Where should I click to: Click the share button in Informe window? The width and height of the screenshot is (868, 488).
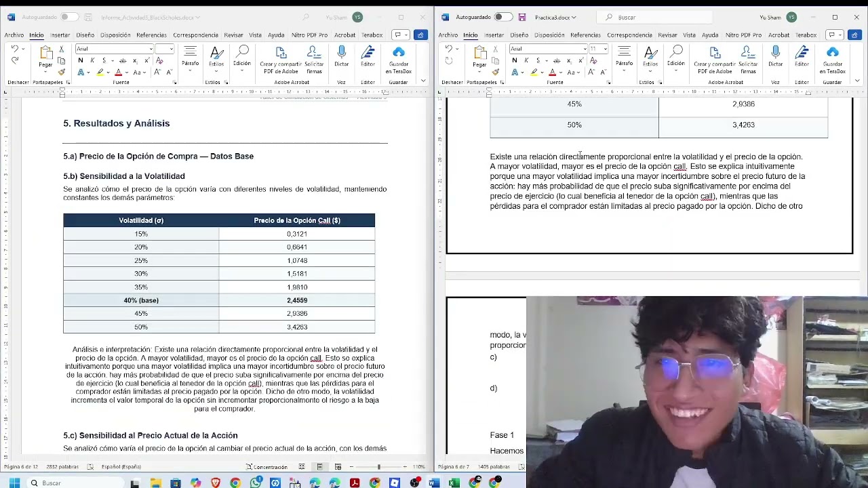point(421,35)
